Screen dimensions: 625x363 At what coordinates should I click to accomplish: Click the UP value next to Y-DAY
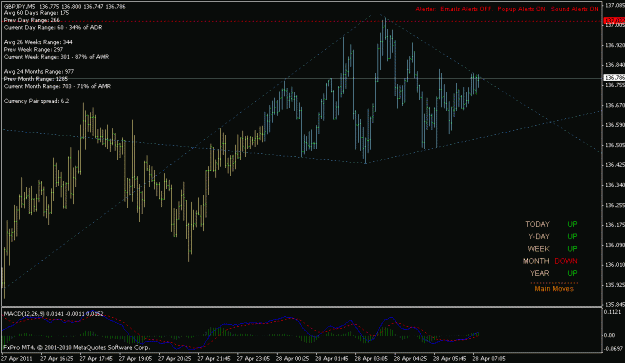pos(572,236)
